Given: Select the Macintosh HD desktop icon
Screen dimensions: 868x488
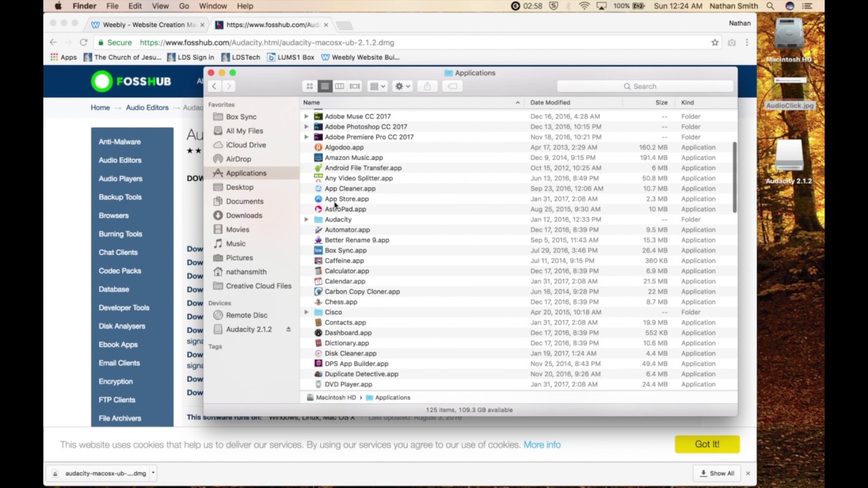Looking at the screenshot, I should pyautogui.click(x=789, y=41).
